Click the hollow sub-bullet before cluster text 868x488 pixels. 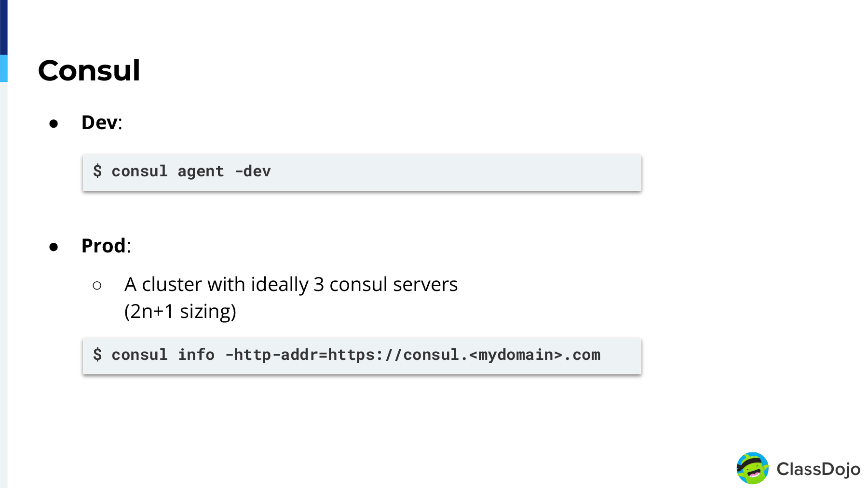point(97,286)
